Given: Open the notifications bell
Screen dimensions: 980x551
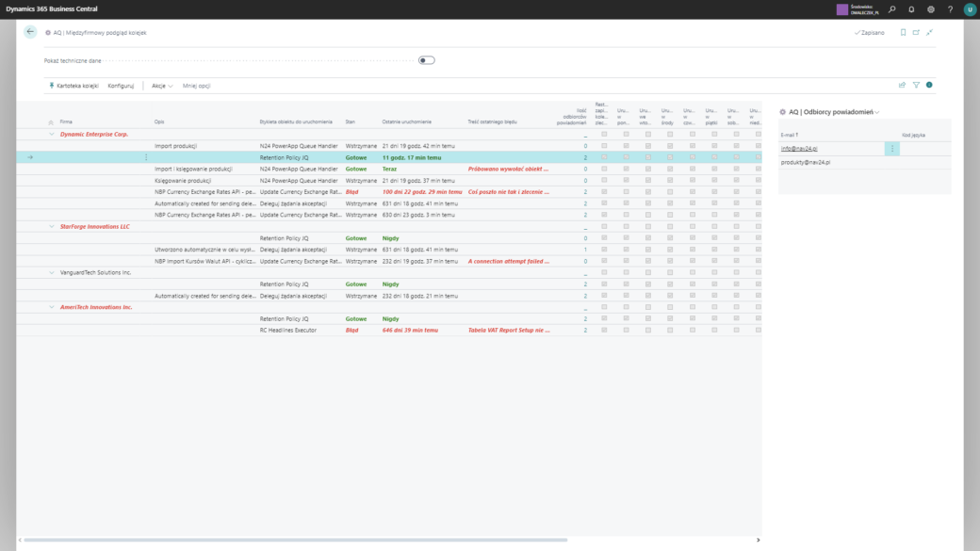Looking at the screenshot, I should coord(911,9).
